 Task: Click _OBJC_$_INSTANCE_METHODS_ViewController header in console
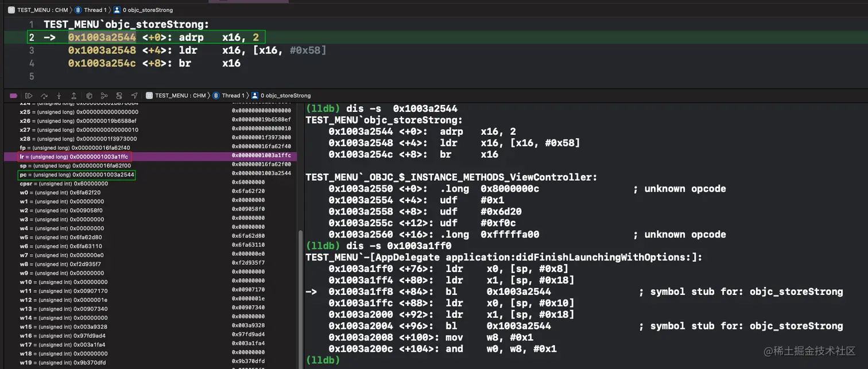point(451,177)
